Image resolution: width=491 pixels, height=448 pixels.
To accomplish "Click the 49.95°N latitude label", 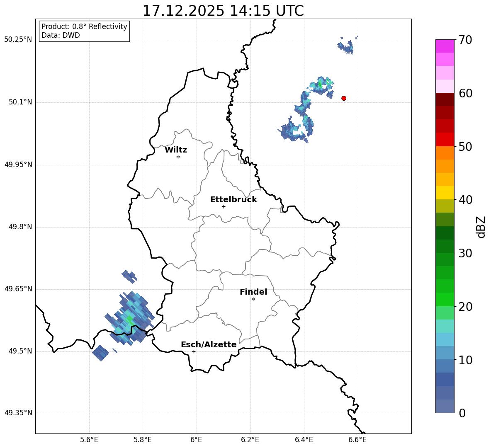I will (18, 165).
